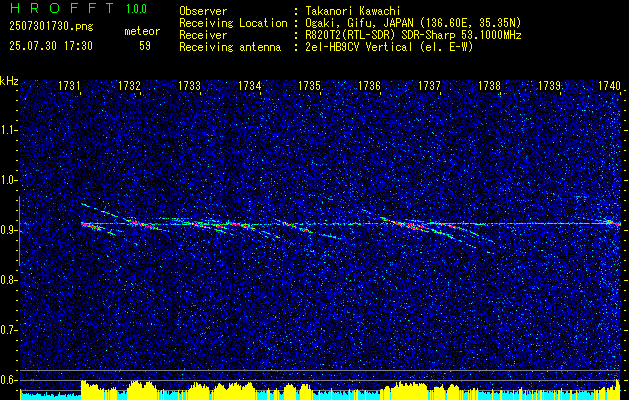Viewport: 629px width, 400px height.
Task: Click the HROFFT title text
Action: point(62,8)
